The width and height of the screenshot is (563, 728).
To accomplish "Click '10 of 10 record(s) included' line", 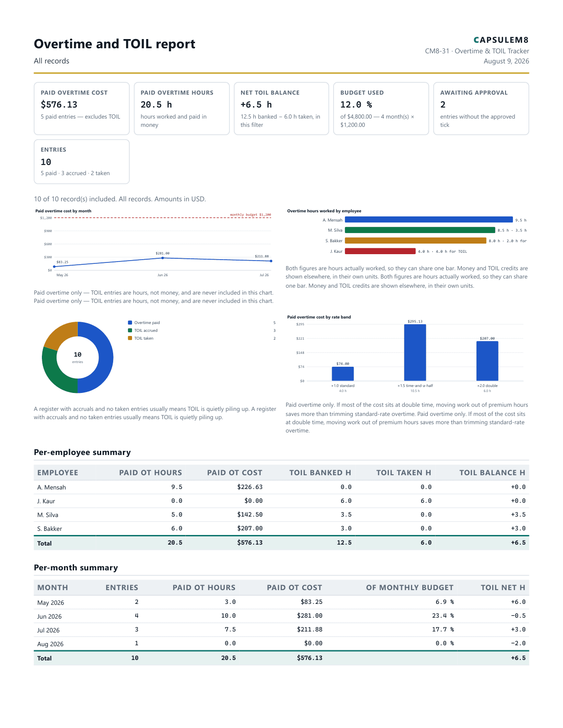I will coord(120,199).
